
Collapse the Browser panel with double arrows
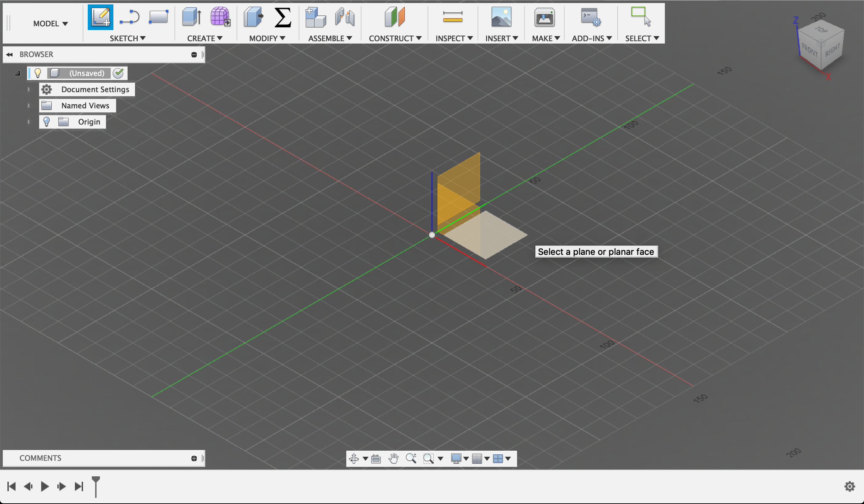tap(9, 54)
